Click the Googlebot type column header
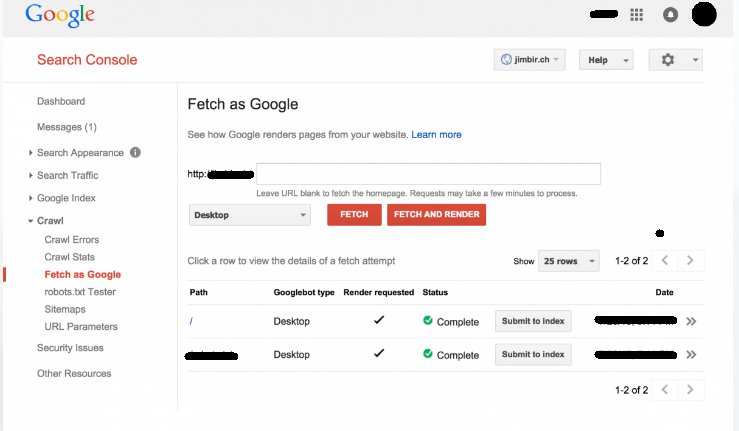 tap(304, 292)
